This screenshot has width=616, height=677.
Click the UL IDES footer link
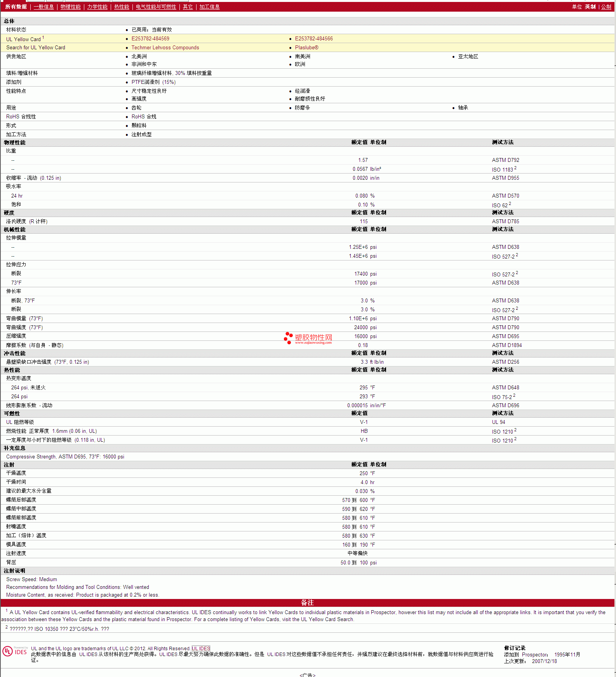point(201,648)
